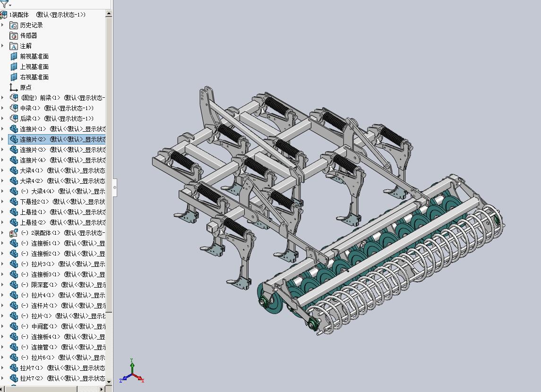This screenshot has width=541, height=392.
Task: Select the 上视基准面 plane icon
Action: 14,67
